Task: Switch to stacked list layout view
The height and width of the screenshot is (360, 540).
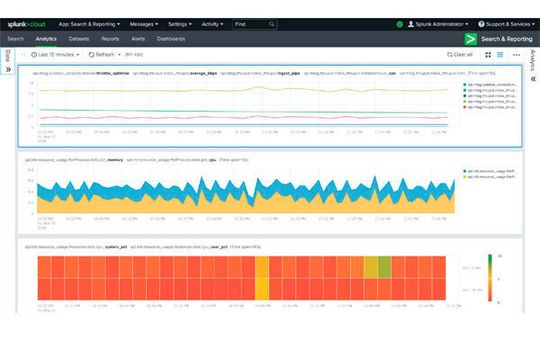Action: [x=500, y=55]
